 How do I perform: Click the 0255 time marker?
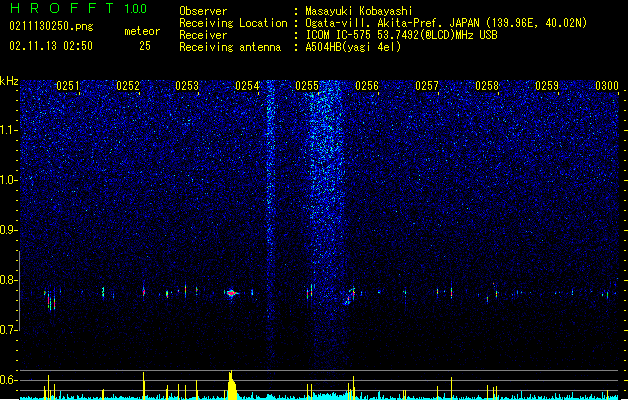(x=307, y=86)
